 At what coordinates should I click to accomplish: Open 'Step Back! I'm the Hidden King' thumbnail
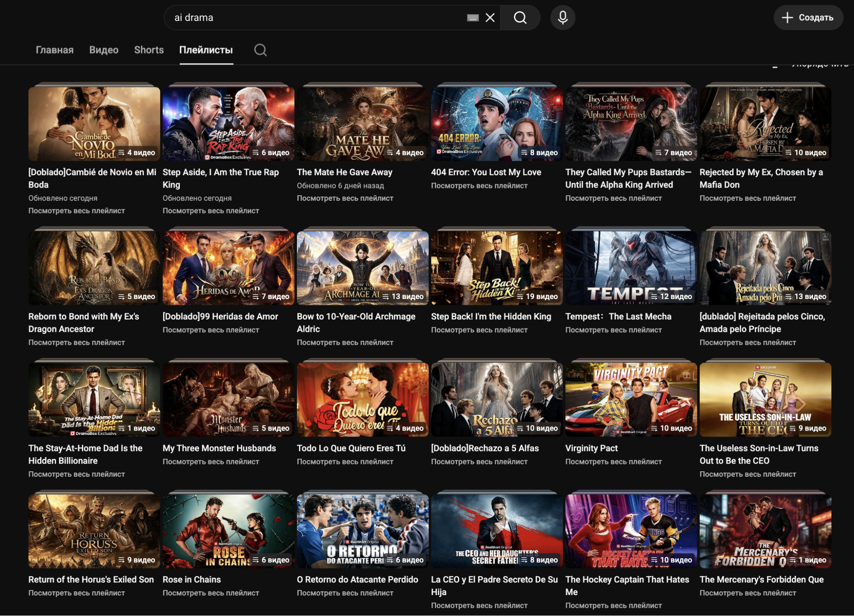(497, 268)
